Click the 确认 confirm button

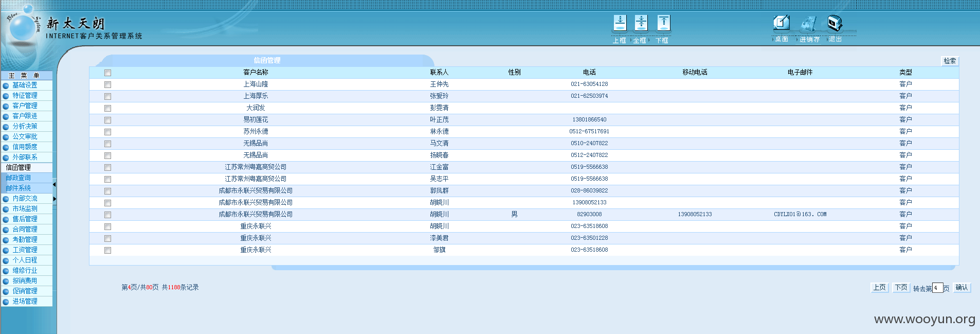(x=961, y=288)
